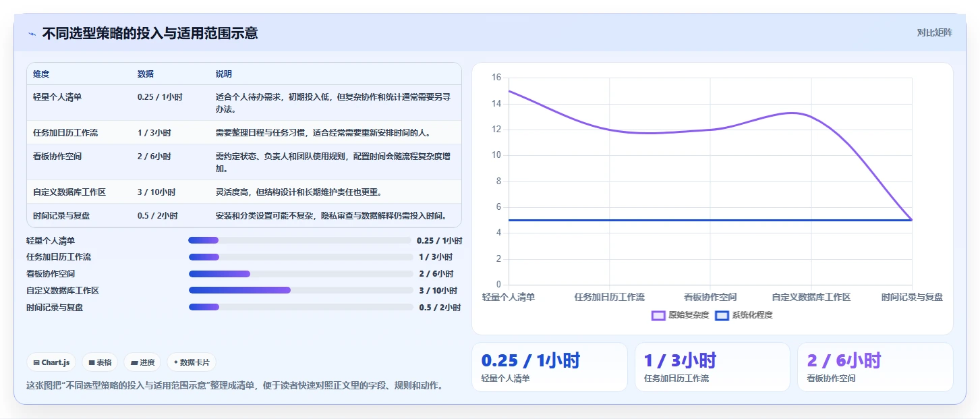Click the 自定义数据库工作区 progress bar
The image size is (980, 419).
(301, 290)
